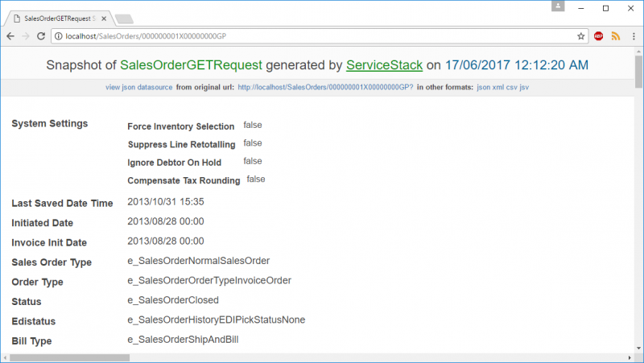This screenshot has width=644, height=363.
Task: Click the browser Back arrow
Action: 10,36
